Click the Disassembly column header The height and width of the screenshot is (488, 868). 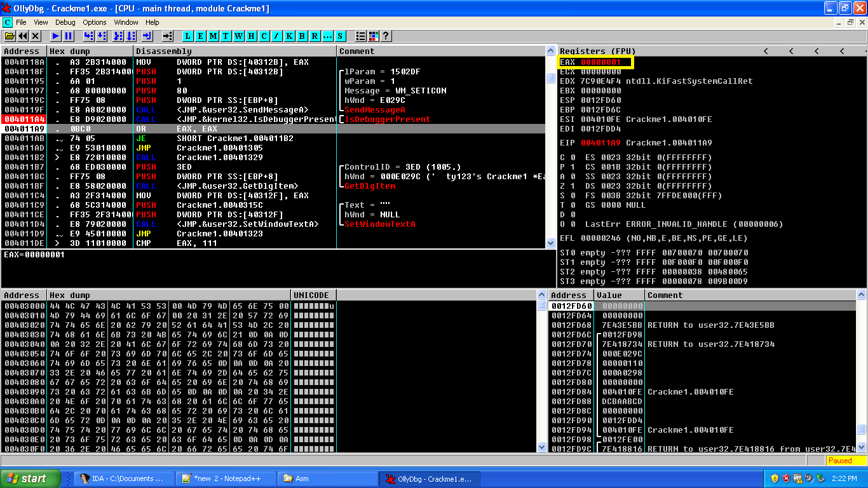coord(235,51)
